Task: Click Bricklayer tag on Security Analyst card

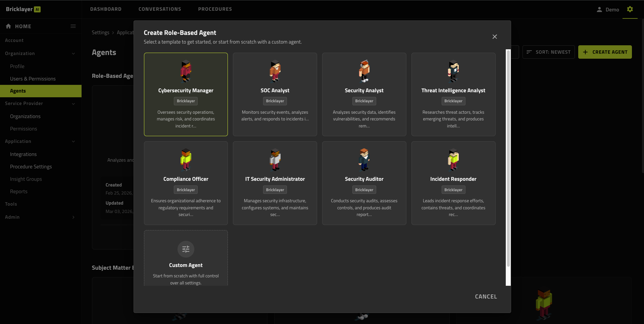Action: coord(364,101)
